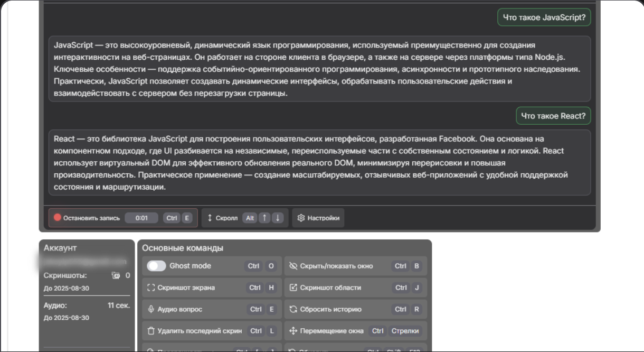
Task: Click the L key badge for Удалить последний скрин
Action: point(272,331)
